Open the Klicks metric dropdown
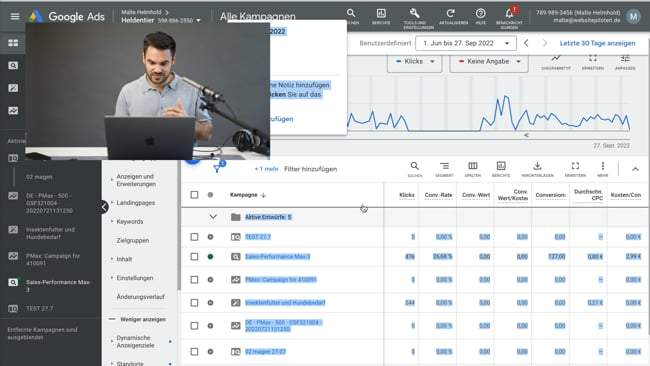 415,61
